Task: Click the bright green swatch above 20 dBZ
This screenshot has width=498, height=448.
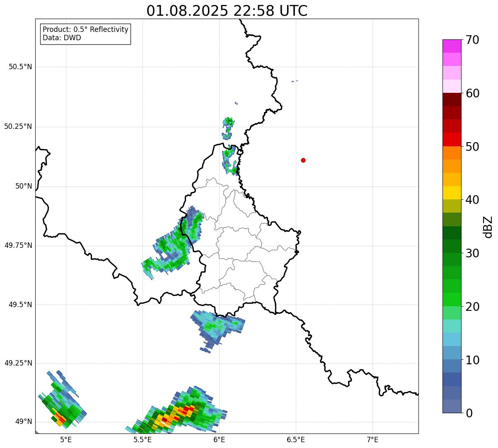Action: click(452, 300)
